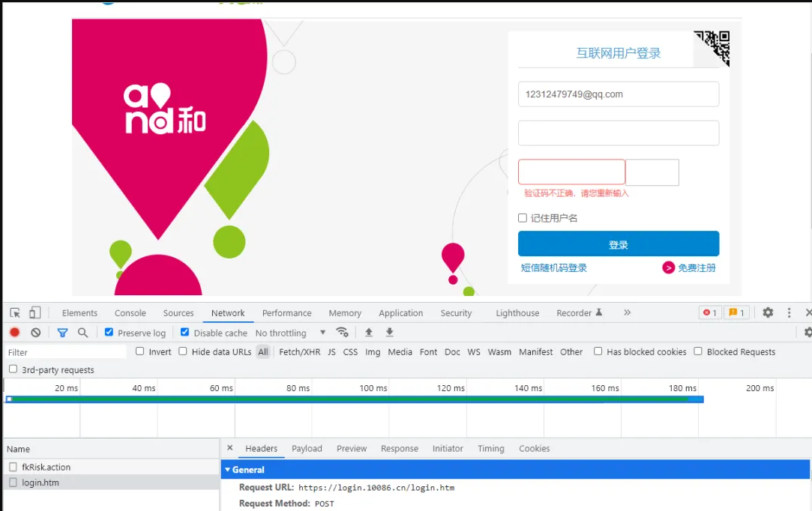Screen dimensions: 812x511
Task: Show the Cookies tab of request
Action: [535, 448]
